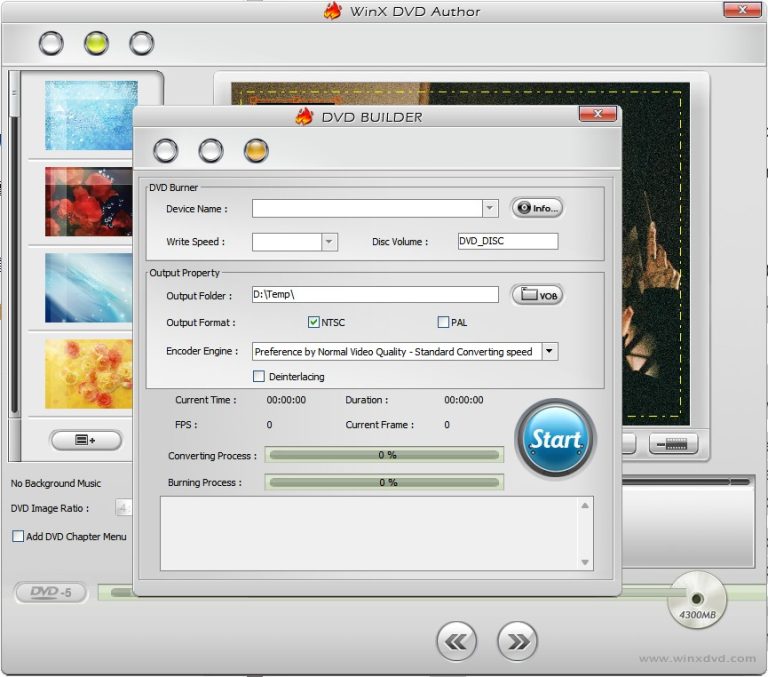Click the DVD Builder flame logo
The image size is (768, 677).
[304, 117]
